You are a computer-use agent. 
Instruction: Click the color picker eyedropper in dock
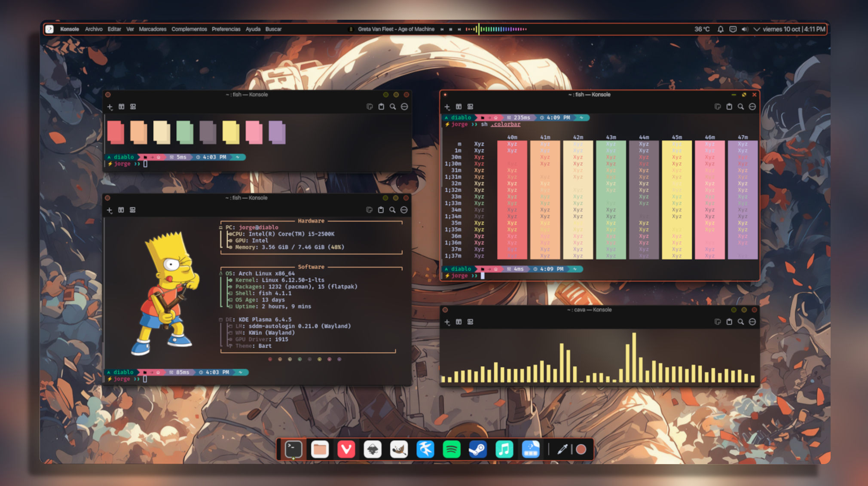562,449
